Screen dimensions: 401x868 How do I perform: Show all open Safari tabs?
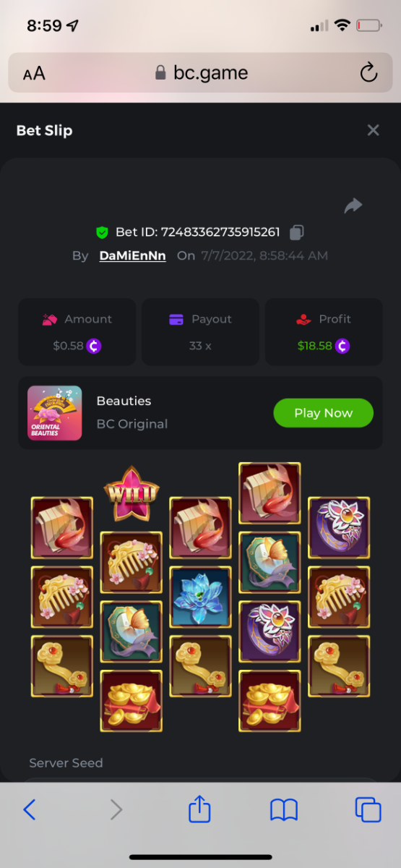(x=368, y=809)
